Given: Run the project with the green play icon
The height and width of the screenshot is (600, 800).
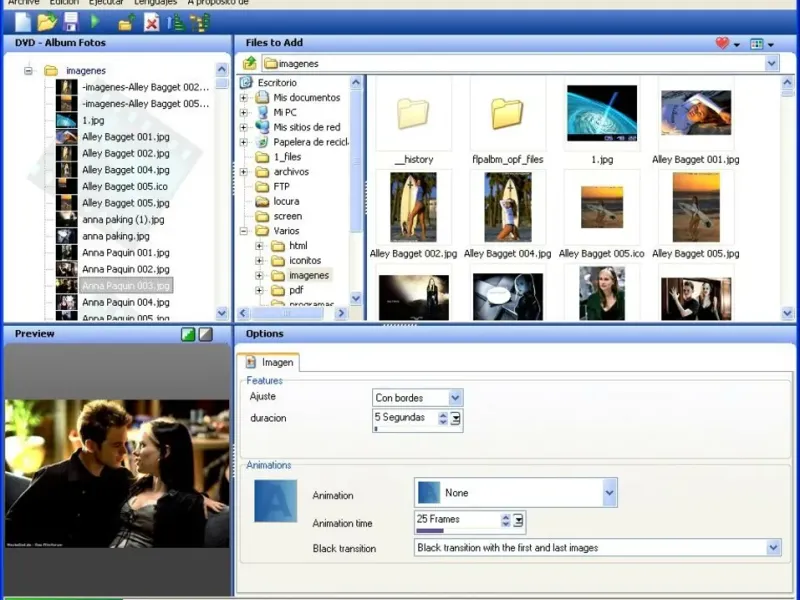Looking at the screenshot, I should pos(96,21).
